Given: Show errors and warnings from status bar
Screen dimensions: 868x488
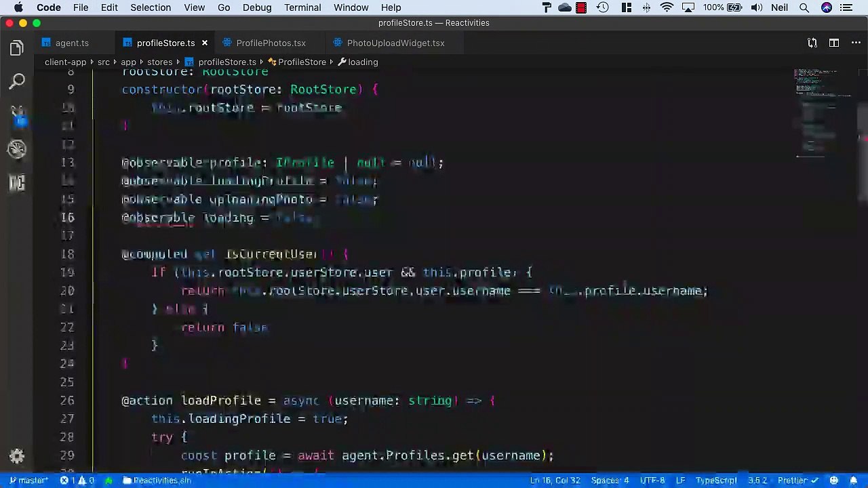Looking at the screenshot, I should click(x=77, y=481).
